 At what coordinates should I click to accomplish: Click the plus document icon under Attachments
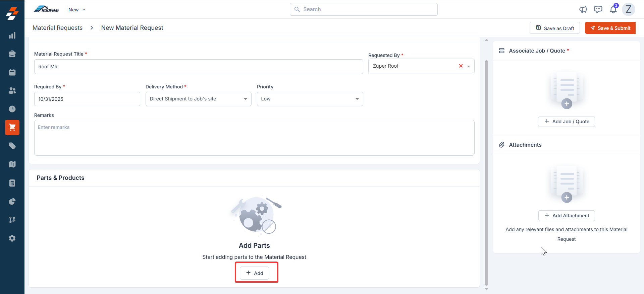[x=567, y=184]
